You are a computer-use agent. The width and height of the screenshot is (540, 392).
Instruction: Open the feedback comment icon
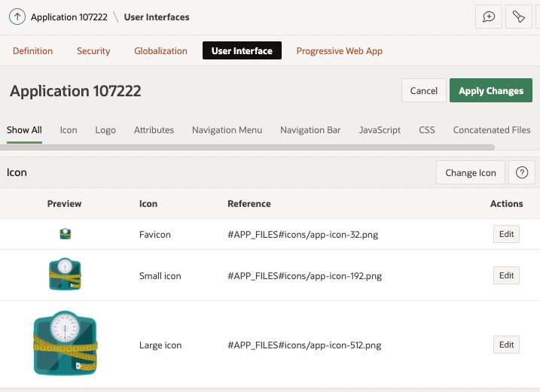(x=489, y=17)
